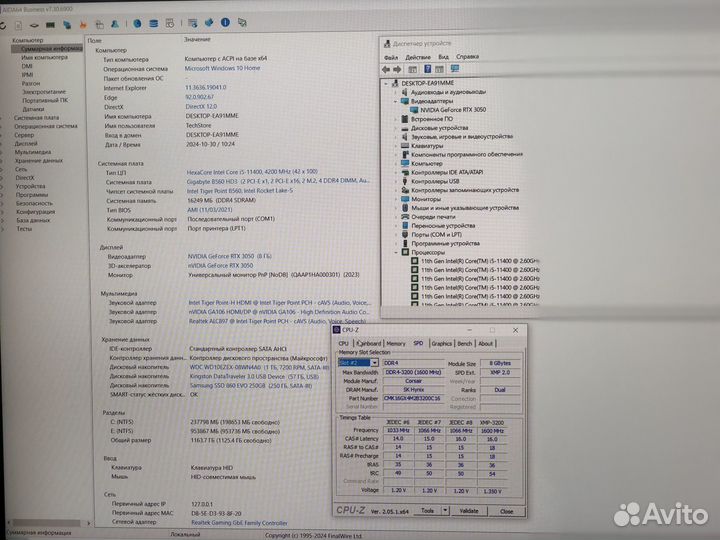Screen dimensions: 720x540
Task: Switch to the Memory tab in CPU-Z
Action: 396,343
